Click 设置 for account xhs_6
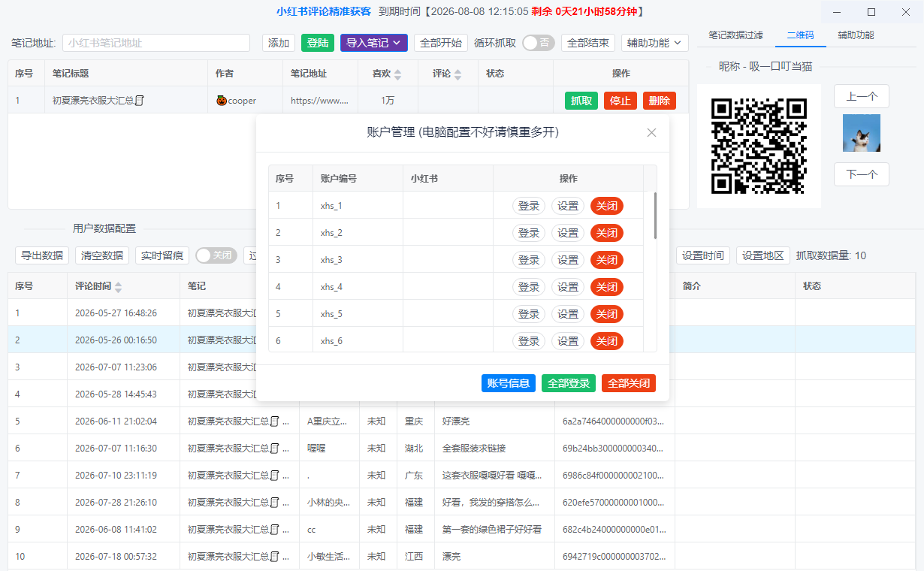 pos(568,341)
